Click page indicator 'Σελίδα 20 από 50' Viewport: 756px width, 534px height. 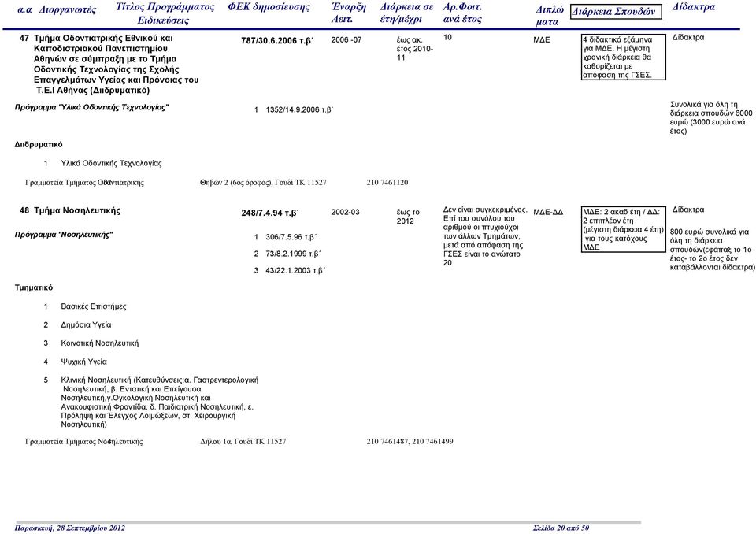[x=561, y=528]
